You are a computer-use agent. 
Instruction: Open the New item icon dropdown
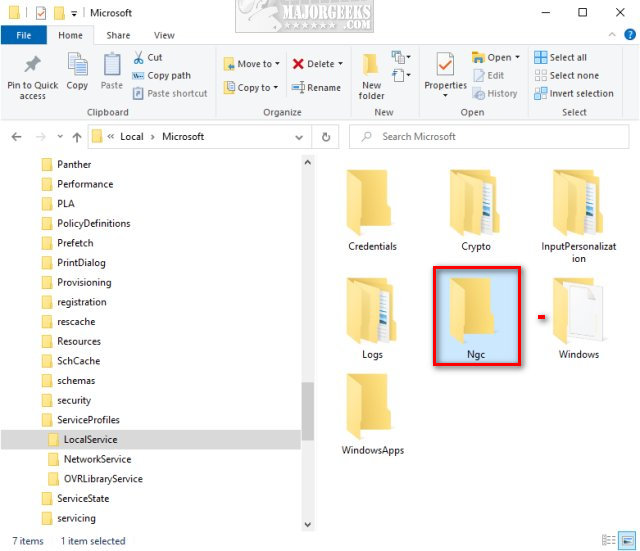coord(401,57)
